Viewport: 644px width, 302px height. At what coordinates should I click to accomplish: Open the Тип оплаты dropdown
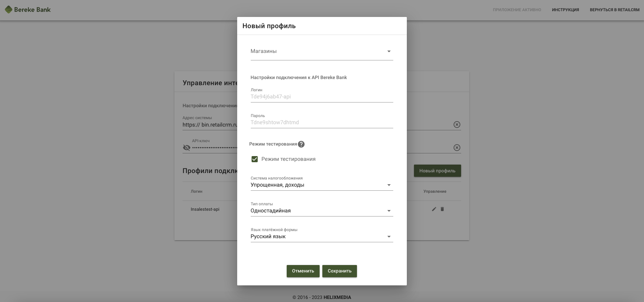[x=322, y=211]
